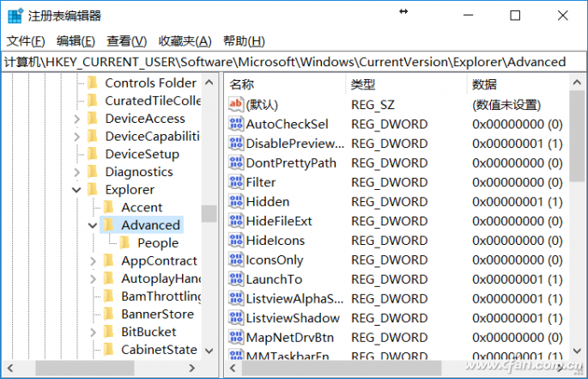
Task: Click the REG_SZ type cell
Action: [373, 105]
